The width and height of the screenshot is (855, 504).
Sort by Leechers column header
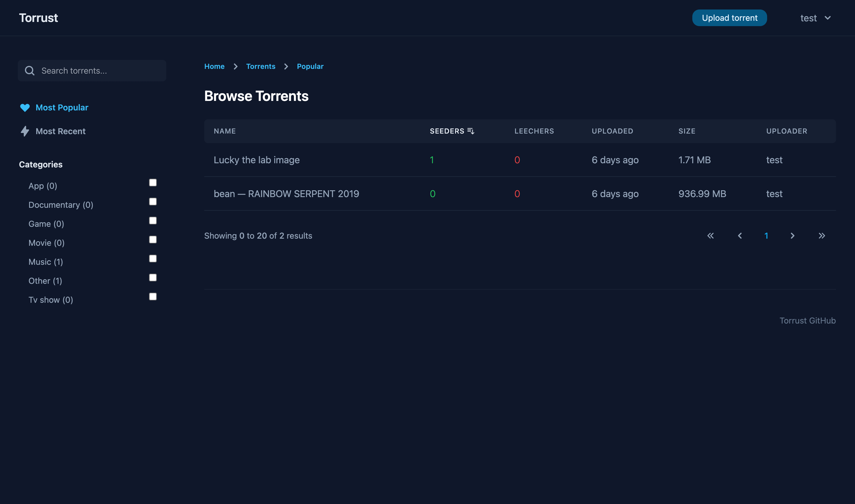tap(534, 131)
